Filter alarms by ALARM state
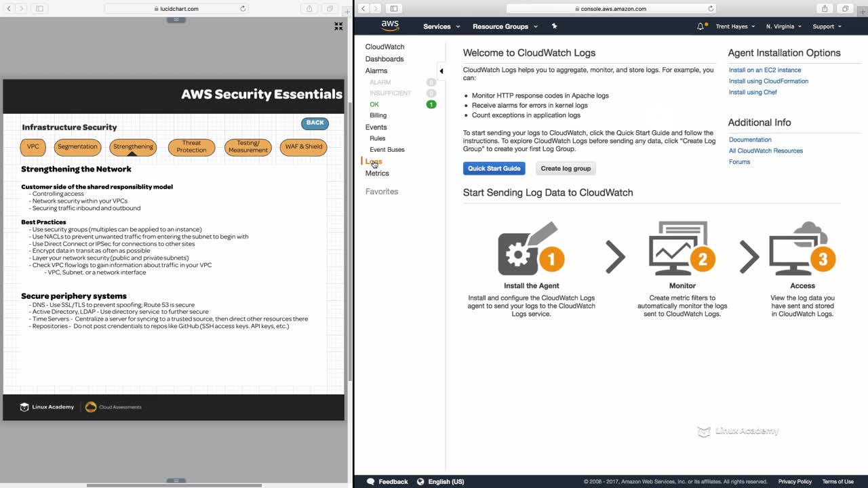868x488 pixels. tap(380, 82)
